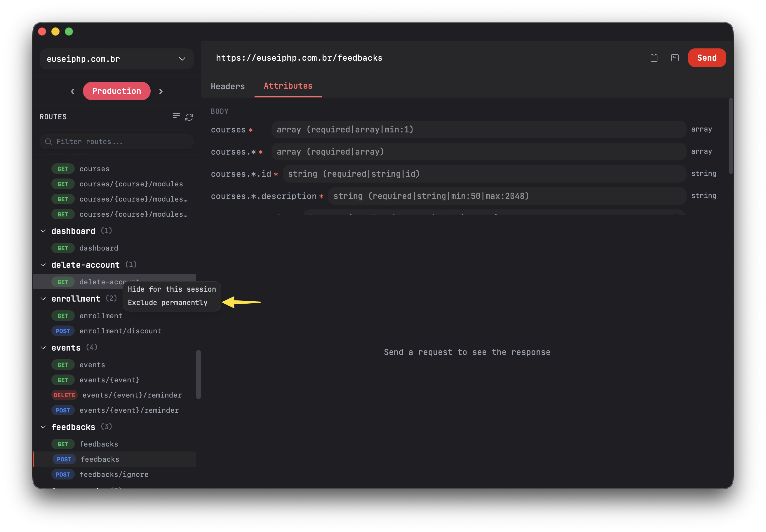Image resolution: width=766 pixels, height=532 pixels.
Task: Click the refresh routes icon
Action: click(x=189, y=117)
